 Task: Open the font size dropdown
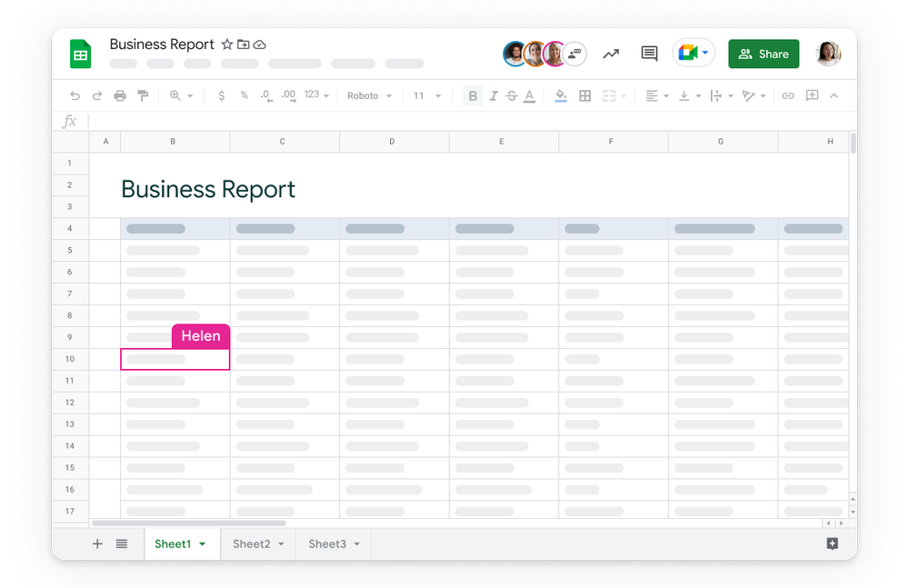point(427,95)
